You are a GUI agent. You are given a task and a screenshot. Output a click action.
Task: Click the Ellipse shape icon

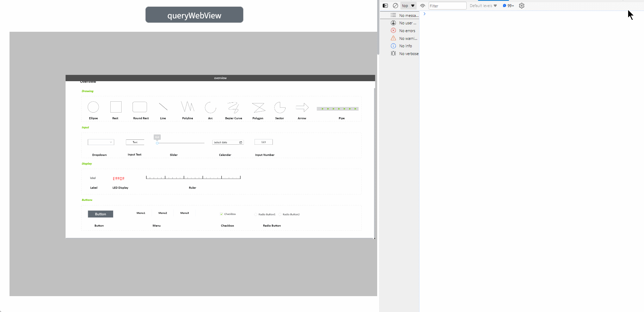[x=93, y=107]
